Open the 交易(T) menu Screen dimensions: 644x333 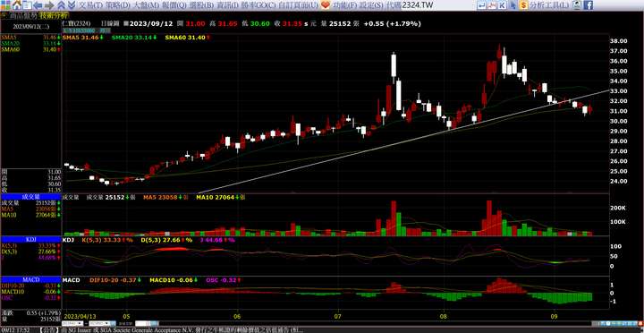tap(90, 5)
